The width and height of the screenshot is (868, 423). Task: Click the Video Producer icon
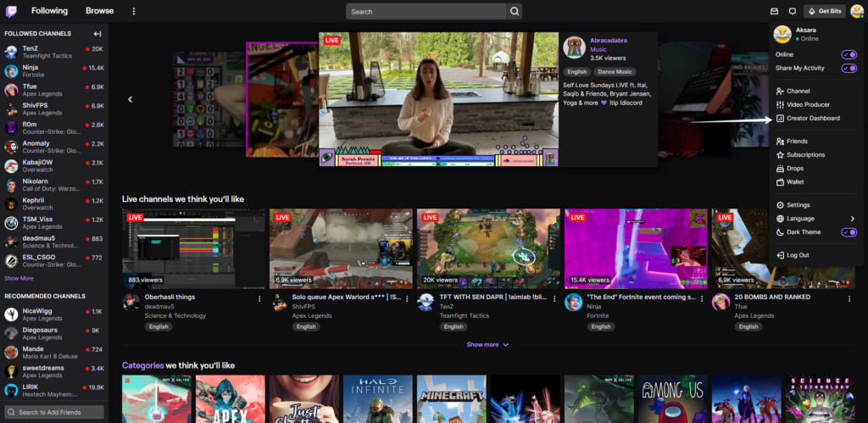click(x=780, y=104)
